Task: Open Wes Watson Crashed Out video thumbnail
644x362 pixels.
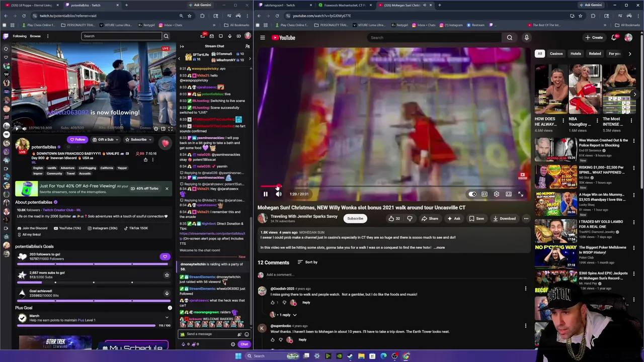Action: [555, 149]
